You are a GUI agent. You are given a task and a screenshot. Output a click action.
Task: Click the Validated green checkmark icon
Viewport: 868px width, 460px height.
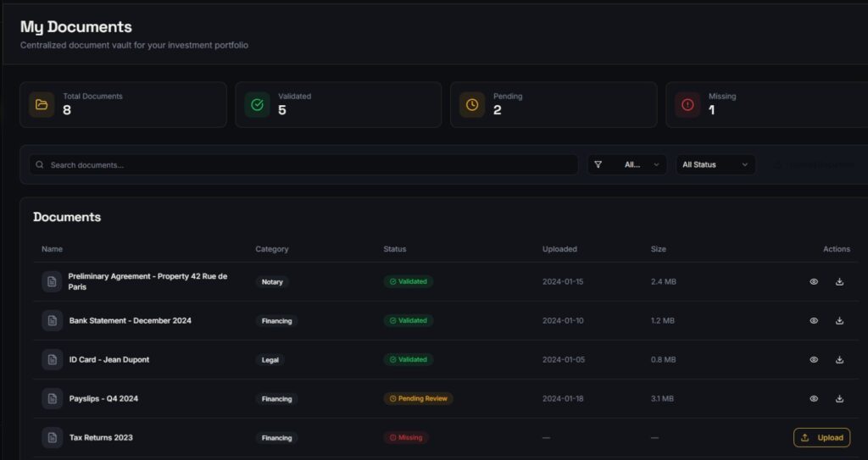(x=257, y=104)
